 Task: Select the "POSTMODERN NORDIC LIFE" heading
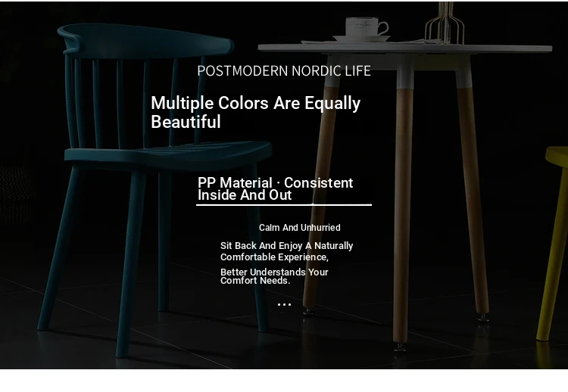click(x=284, y=71)
